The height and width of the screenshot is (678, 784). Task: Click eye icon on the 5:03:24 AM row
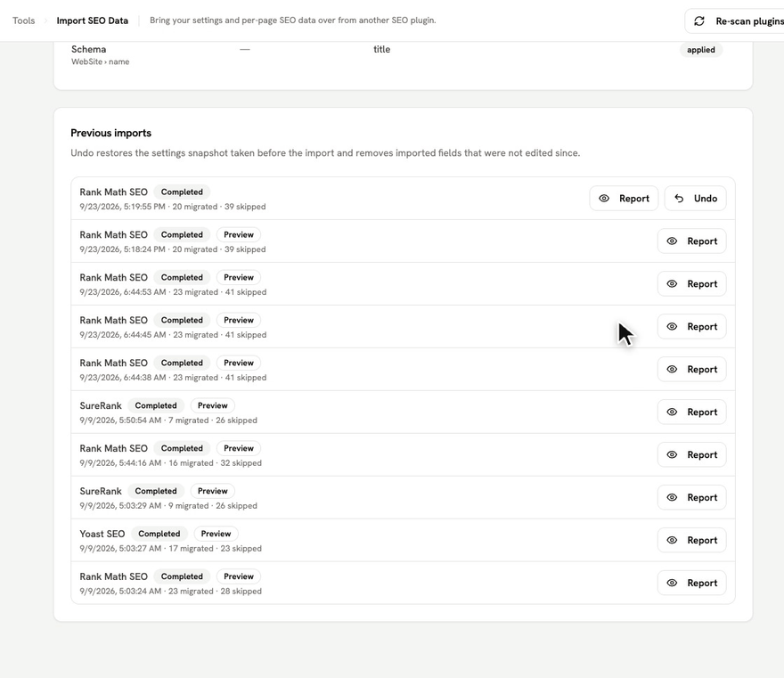click(x=672, y=583)
